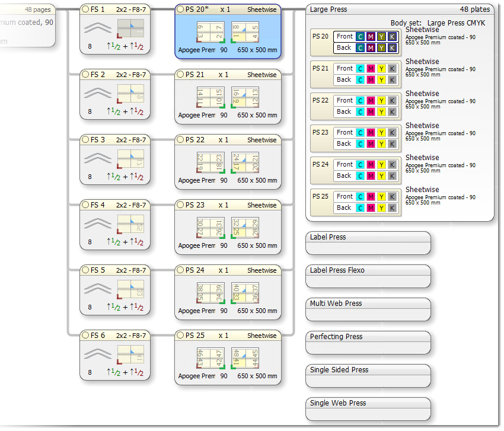The image size is (504, 431).
Task: Click the FS 3 status circle
Action: 85,140
